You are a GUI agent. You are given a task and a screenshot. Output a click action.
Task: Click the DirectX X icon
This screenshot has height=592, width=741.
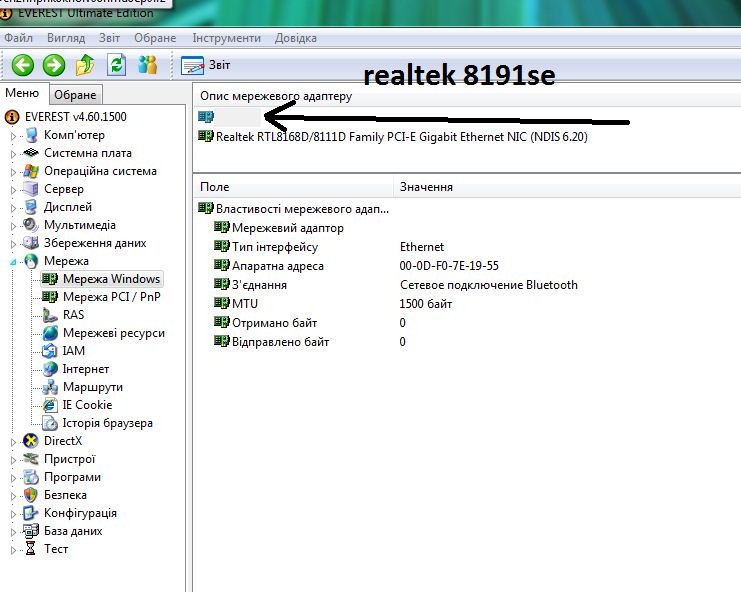[x=31, y=441]
